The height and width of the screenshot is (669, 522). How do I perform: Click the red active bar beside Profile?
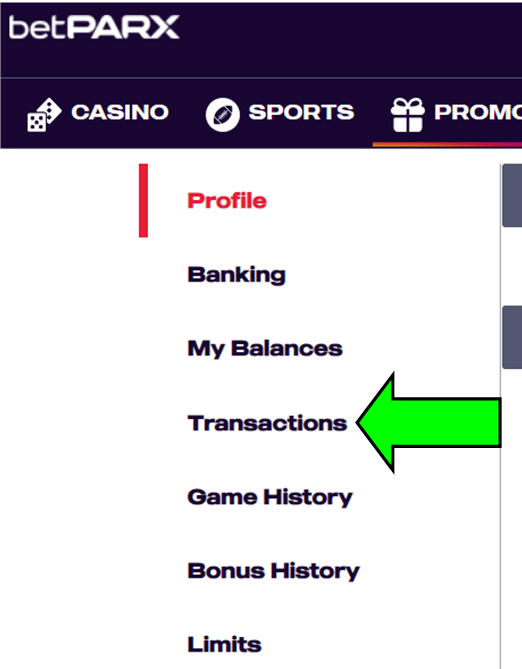click(143, 200)
